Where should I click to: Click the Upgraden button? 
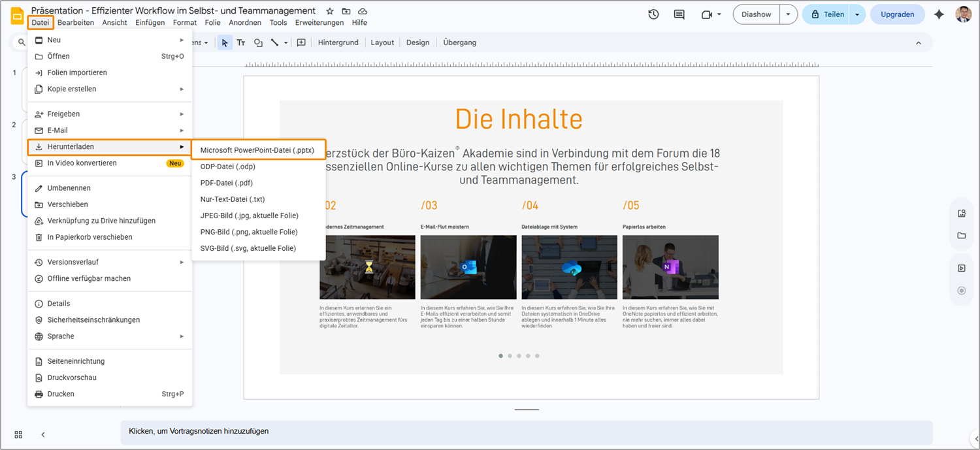click(x=897, y=14)
